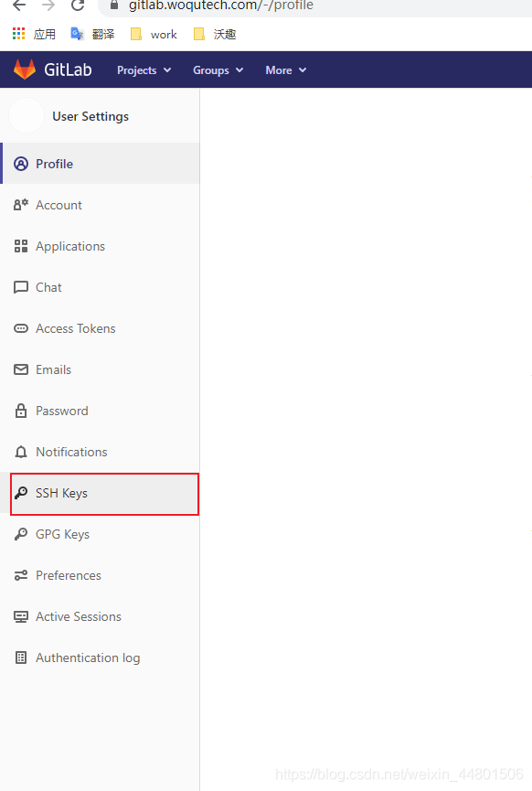Click the Authentication log icon
This screenshot has height=791, width=532.
pyautogui.click(x=21, y=657)
